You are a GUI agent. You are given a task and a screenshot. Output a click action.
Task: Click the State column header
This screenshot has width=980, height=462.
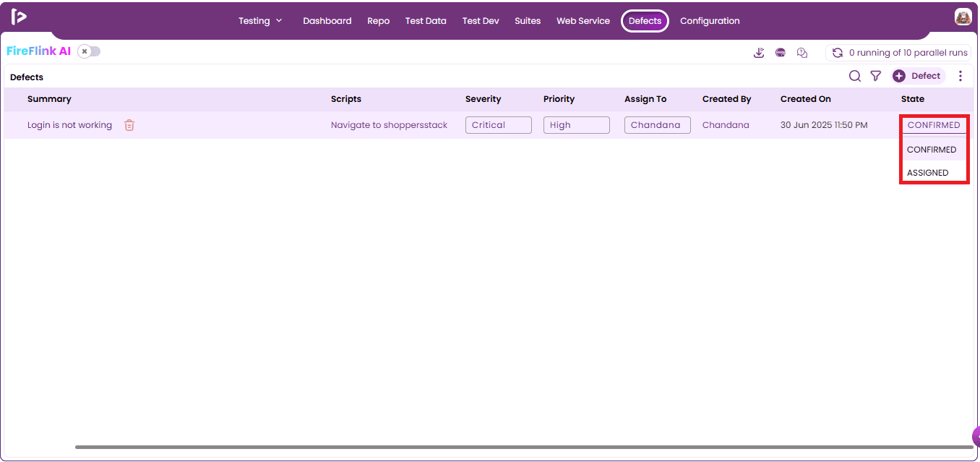coord(913,99)
